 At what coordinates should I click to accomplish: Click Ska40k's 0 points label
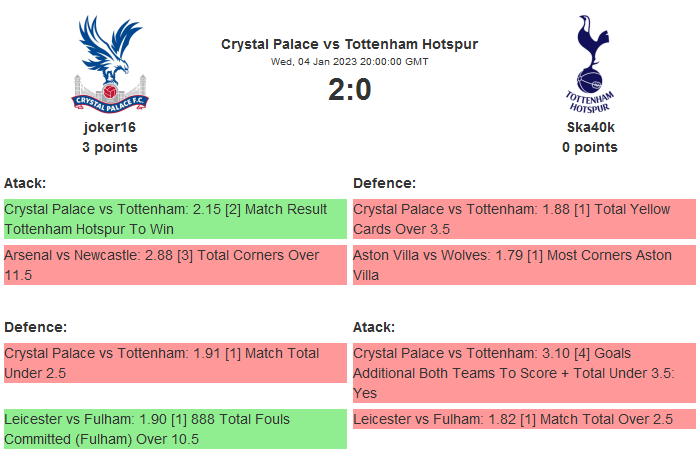coord(590,147)
